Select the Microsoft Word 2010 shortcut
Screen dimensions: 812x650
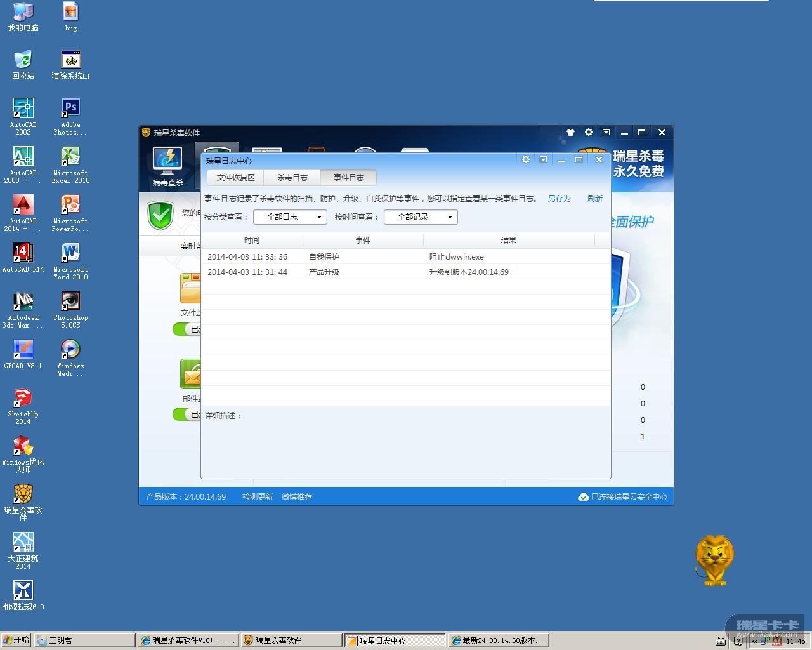pos(70,262)
